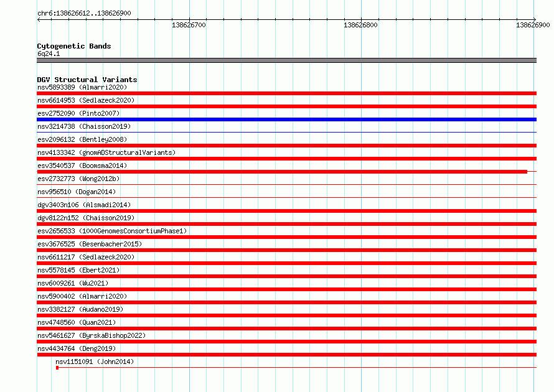Click the red bar of nsv4748560 Quan2021
The image size is (554, 392).
[x=286, y=329]
